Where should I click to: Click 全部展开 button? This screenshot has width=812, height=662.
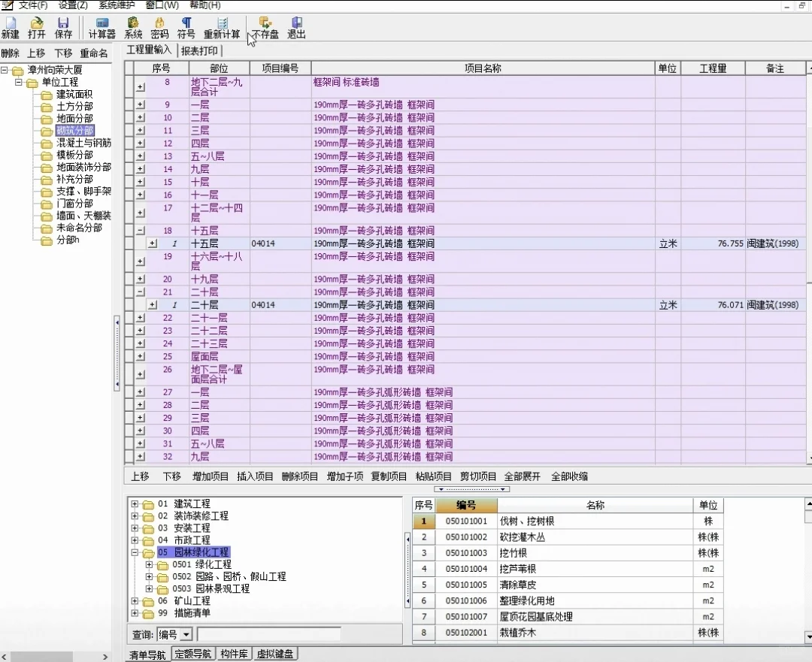pyautogui.click(x=522, y=476)
